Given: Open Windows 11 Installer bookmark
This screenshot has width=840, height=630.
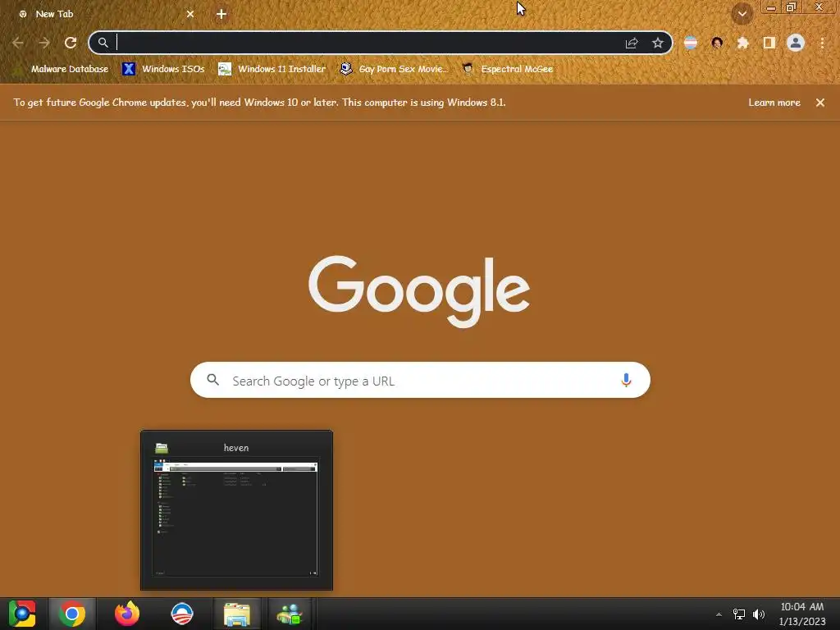Looking at the screenshot, I should click(272, 69).
